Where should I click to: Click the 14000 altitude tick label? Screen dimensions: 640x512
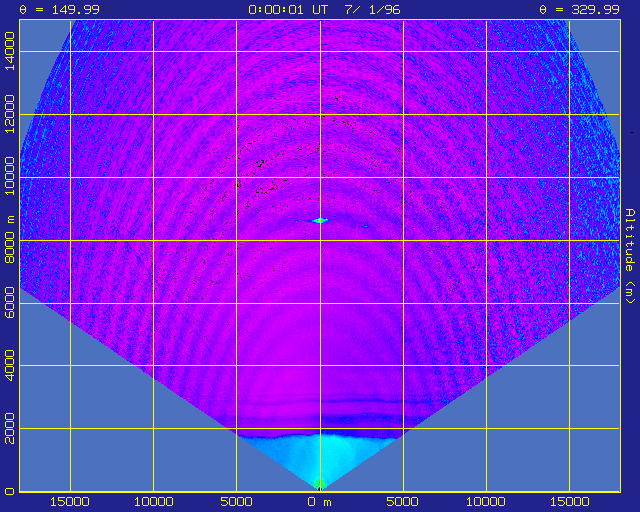(x=9, y=51)
